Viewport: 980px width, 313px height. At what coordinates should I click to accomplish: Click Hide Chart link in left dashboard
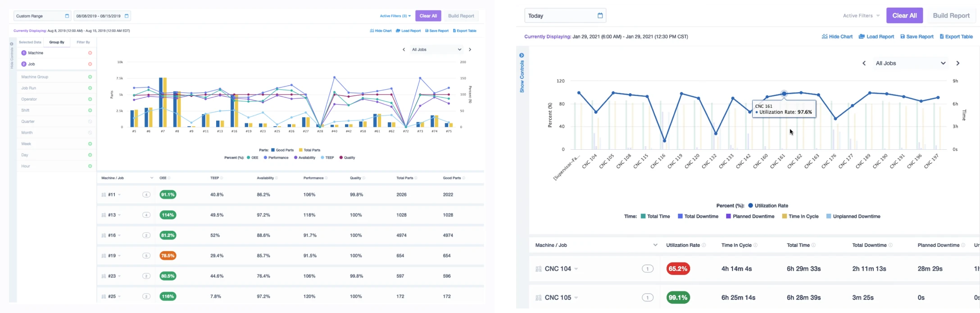[381, 31]
